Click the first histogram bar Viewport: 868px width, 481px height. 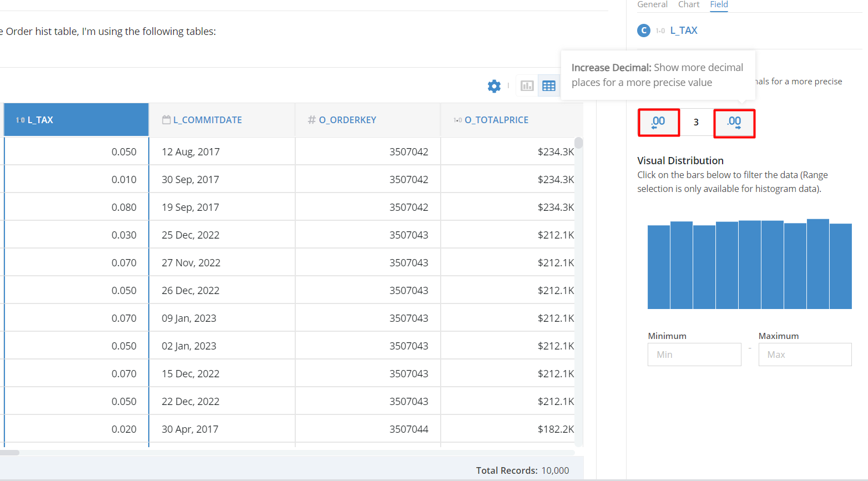tap(659, 267)
